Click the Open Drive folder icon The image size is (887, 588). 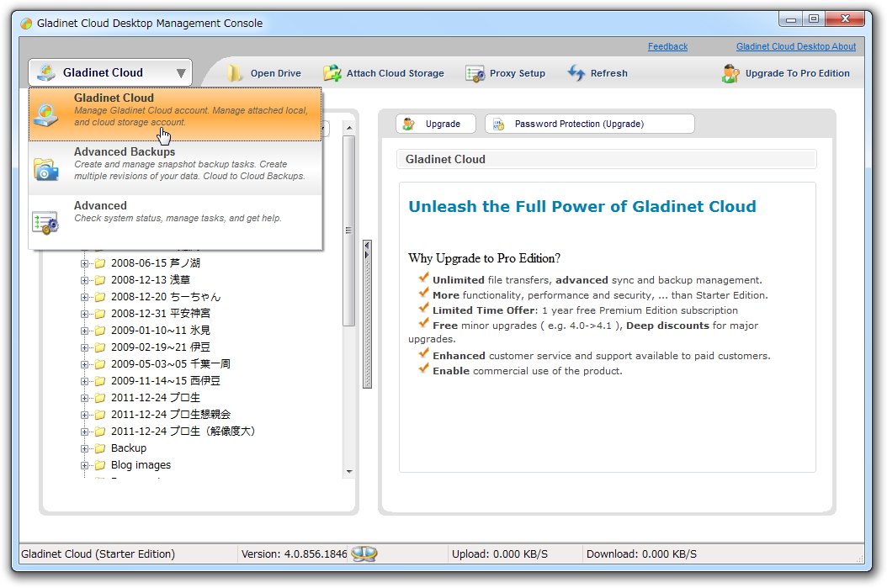(x=234, y=73)
